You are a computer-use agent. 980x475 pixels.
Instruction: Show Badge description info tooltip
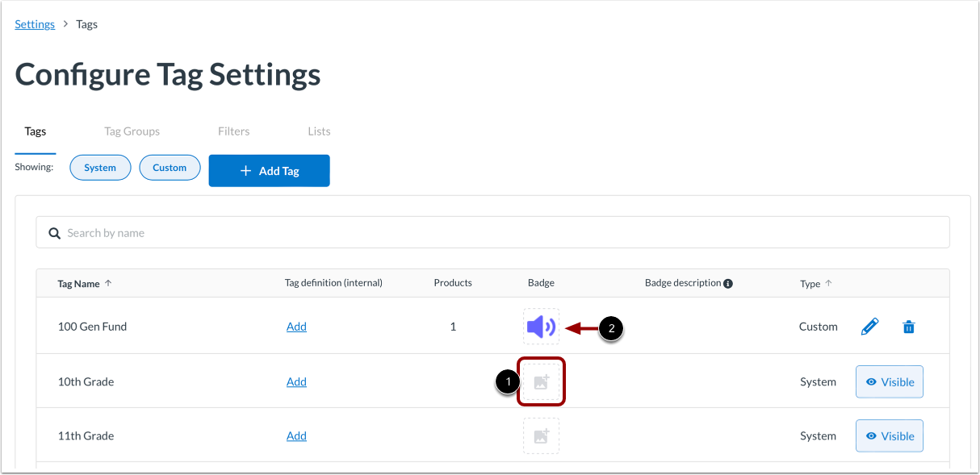coord(728,283)
